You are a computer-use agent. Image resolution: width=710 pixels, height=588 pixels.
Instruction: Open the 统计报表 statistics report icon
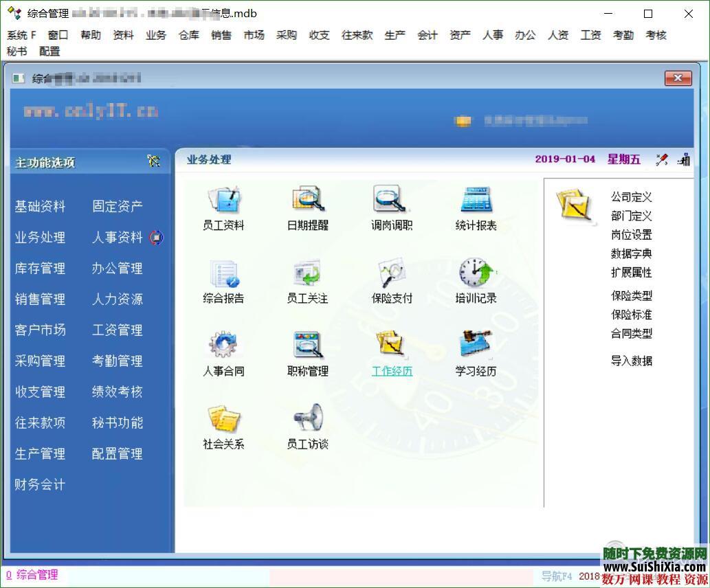pyautogui.click(x=474, y=201)
